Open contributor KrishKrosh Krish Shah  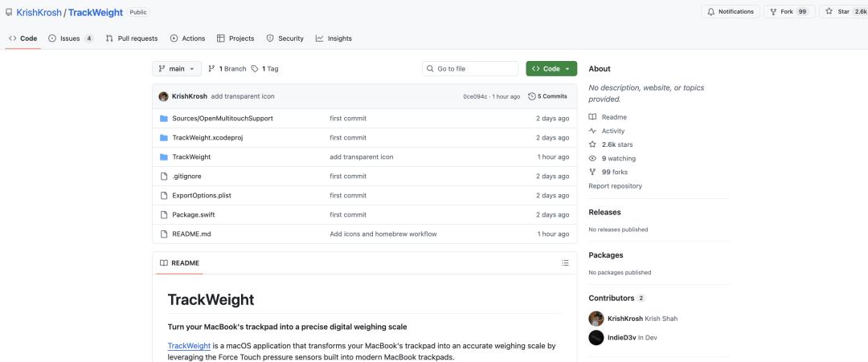pos(642,319)
